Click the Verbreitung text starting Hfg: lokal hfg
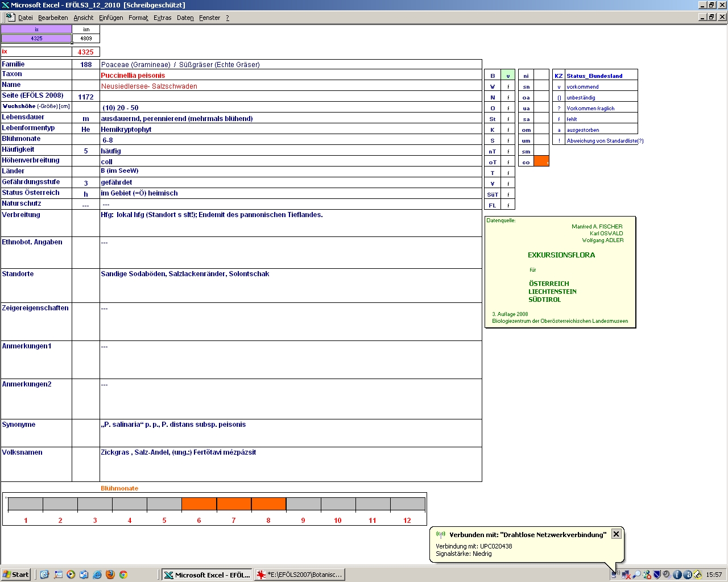The width and height of the screenshot is (728, 582). (x=212, y=215)
